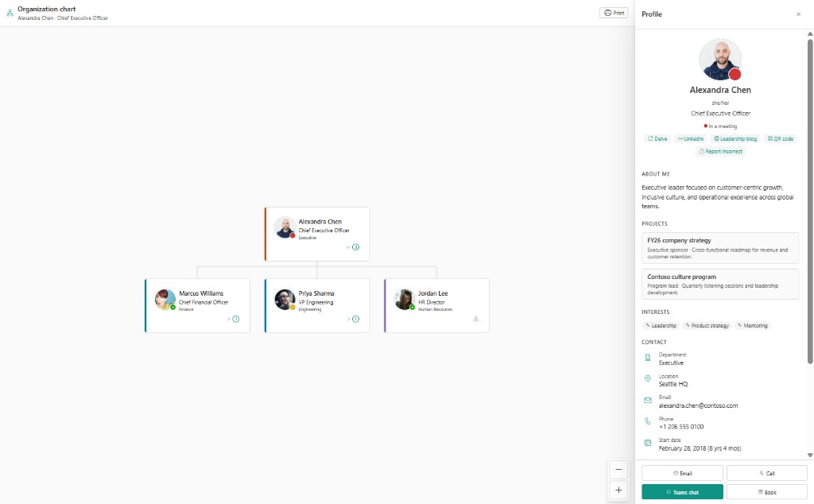Click the Leadership interest tag
This screenshot has height=504, width=814.
click(661, 325)
